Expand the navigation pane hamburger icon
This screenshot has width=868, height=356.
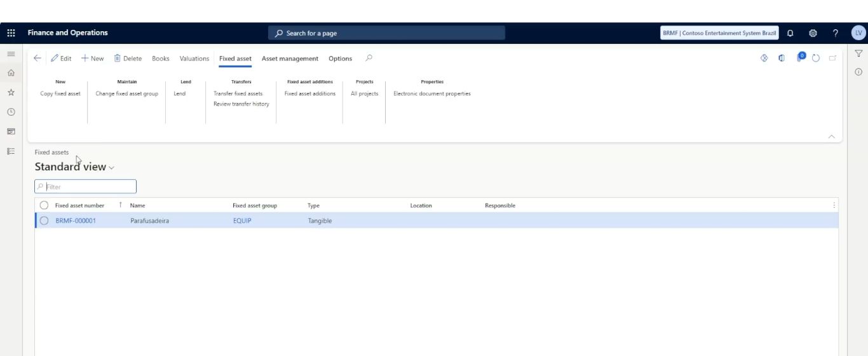pos(11,54)
